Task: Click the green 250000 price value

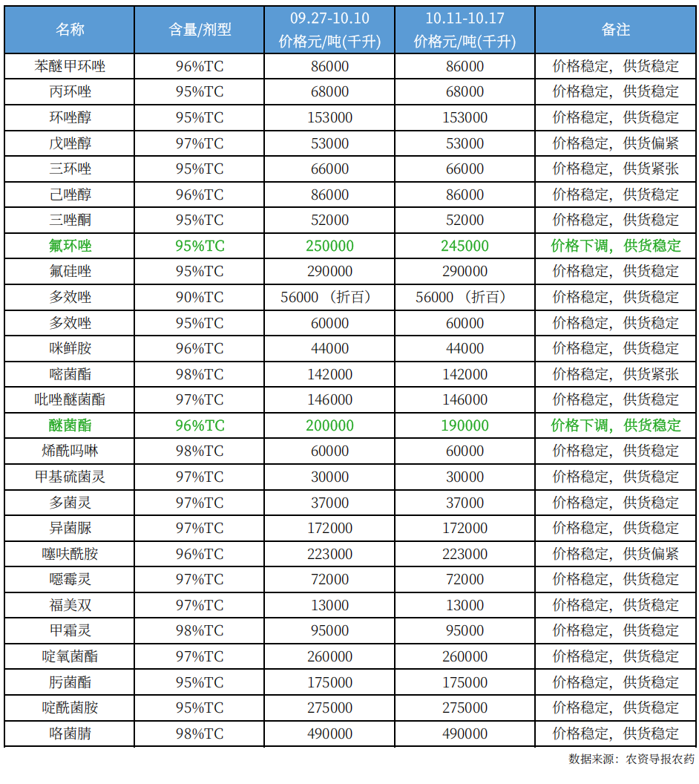Action: (329, 246)
